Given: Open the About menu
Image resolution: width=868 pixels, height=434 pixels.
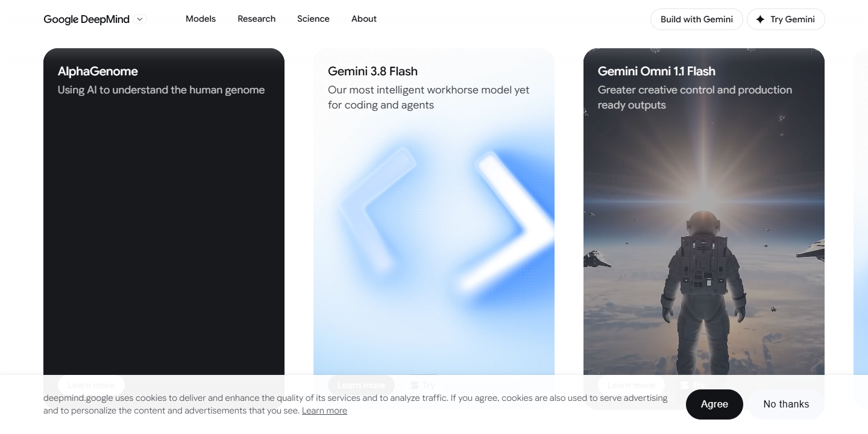Looking at the screenshot, I should 364,19.
